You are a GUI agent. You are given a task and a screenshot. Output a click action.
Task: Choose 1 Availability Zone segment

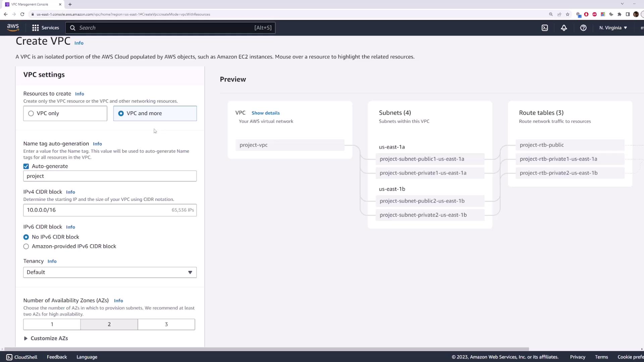[52, 324]
